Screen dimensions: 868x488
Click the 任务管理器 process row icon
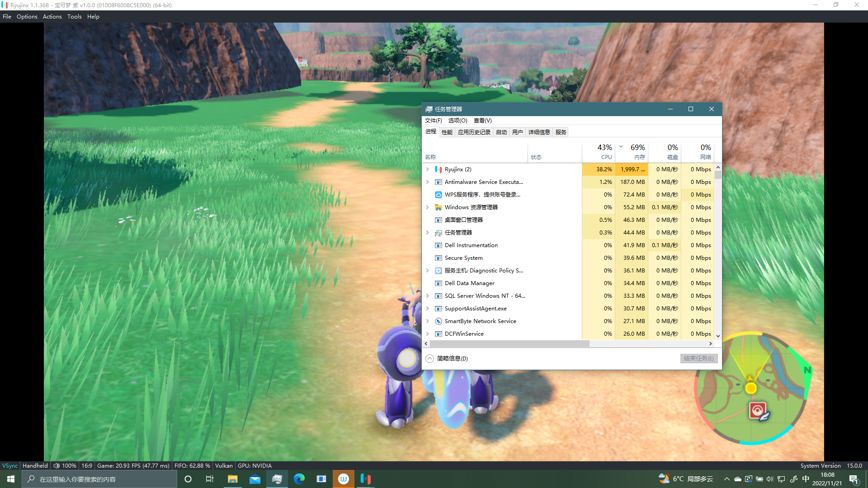pyautogui.click(x=438, y=233)
